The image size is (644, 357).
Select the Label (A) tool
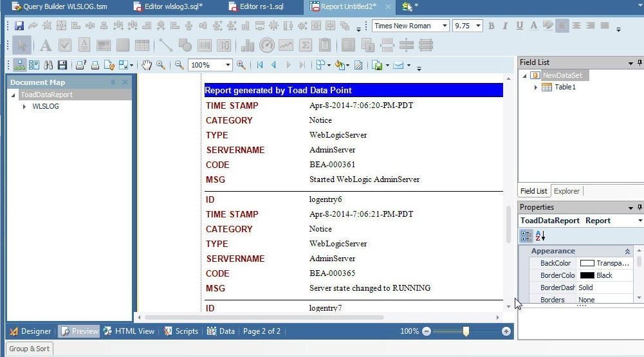(x=46, y=45)
